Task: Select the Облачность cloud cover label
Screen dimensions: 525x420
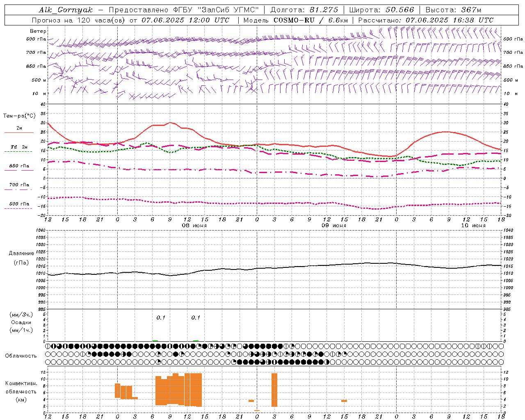Action: tap(21, 356)
